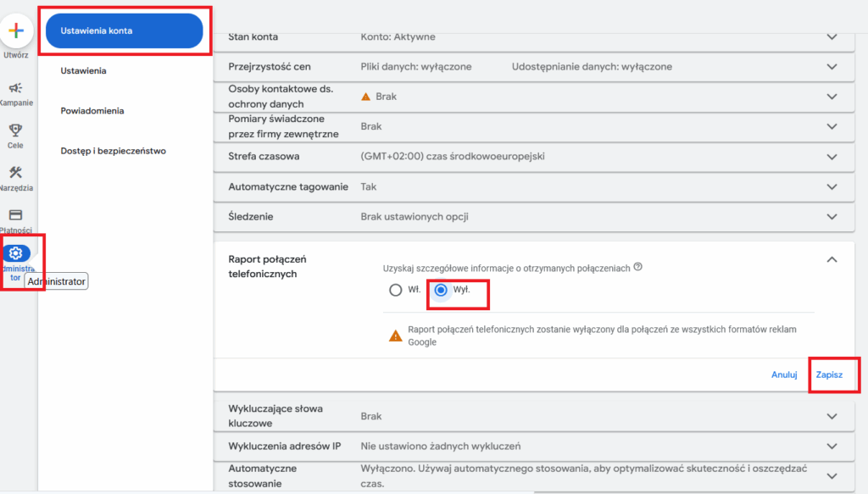The width and height of the screenshot is (868, 494).
Task: Expand the Strefa czasowa row
Action: click(x=832, y=157)
